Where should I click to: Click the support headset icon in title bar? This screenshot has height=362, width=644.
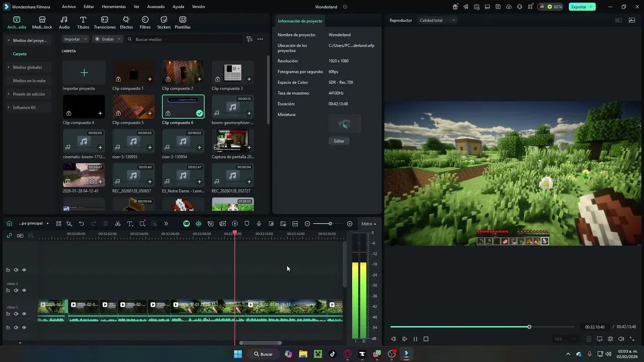[519, 7]
